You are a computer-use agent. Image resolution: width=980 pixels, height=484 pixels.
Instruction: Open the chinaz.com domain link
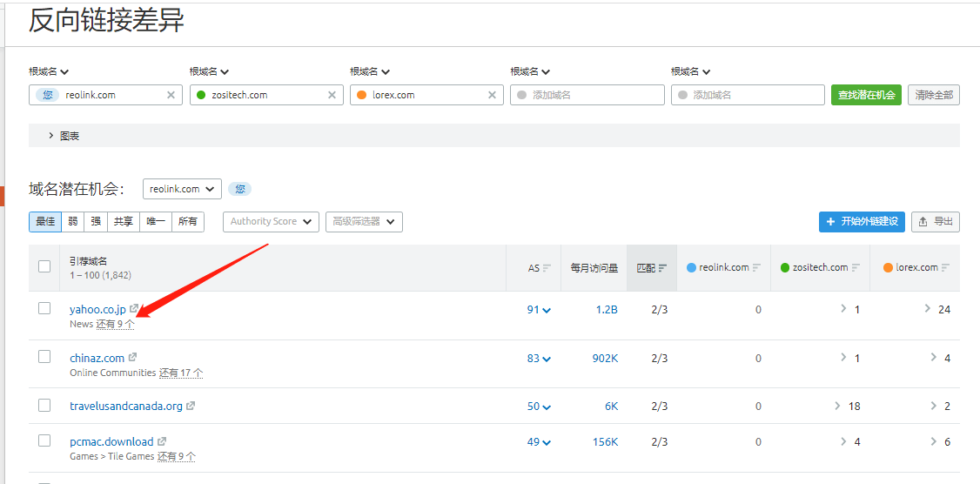(97, 359)
